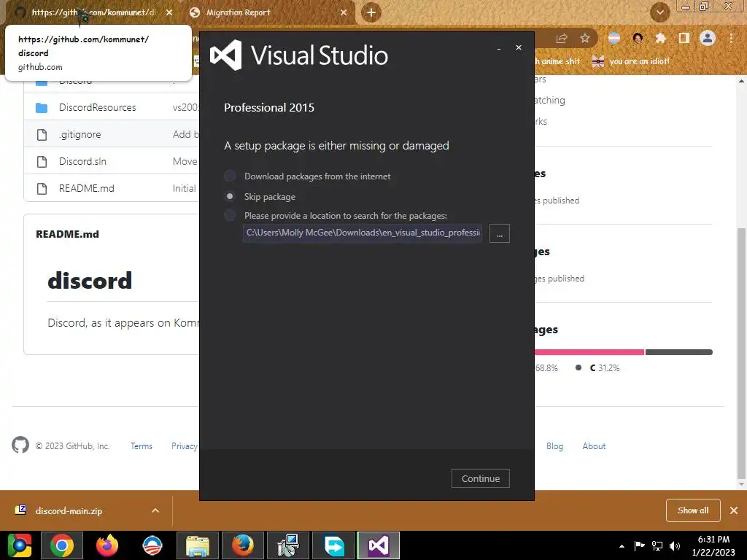This screenshot has height=560, width=747.
Task: Click the Start button in the taskbar
Action: tap(20, 545)
